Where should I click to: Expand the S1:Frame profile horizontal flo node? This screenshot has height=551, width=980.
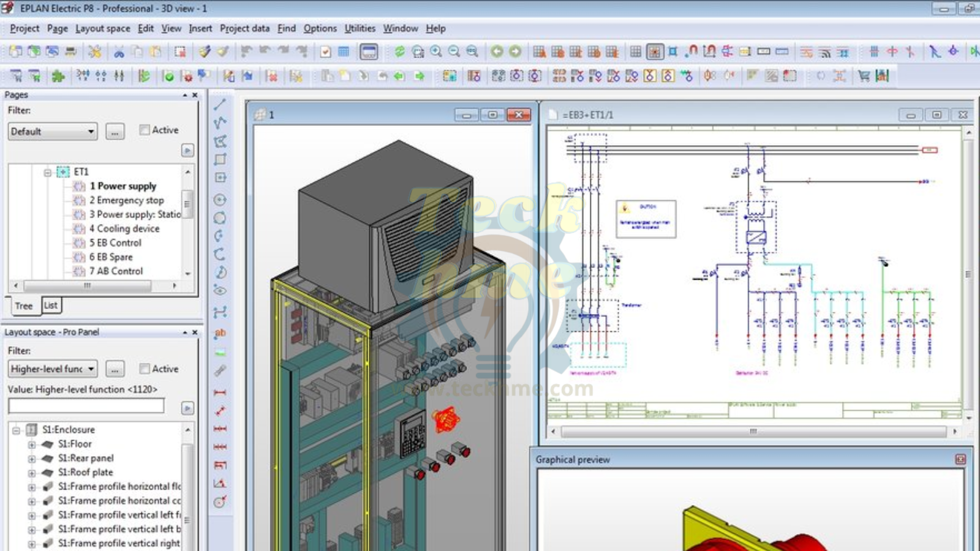click(x=32, y=487)
